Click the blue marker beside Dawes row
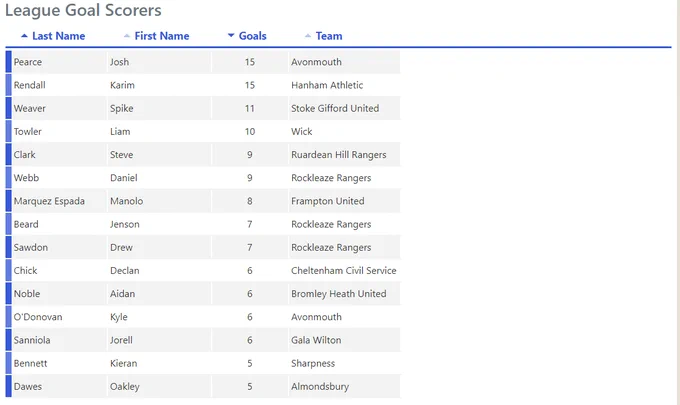Image resolution: width=680 pixels, height=405 pixels. click(8, 386)
